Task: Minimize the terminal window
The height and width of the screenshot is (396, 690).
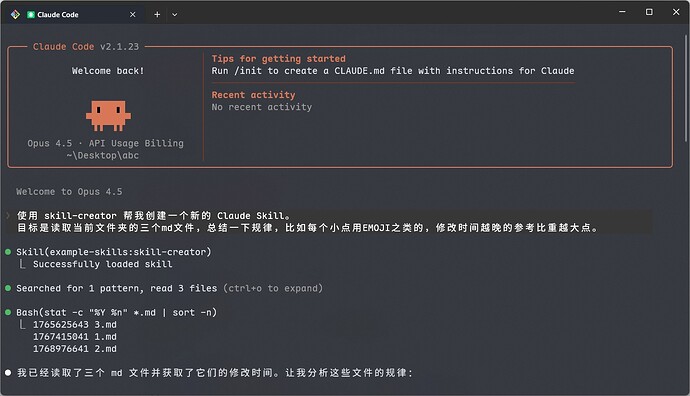Action: click(x=622, y=12)
